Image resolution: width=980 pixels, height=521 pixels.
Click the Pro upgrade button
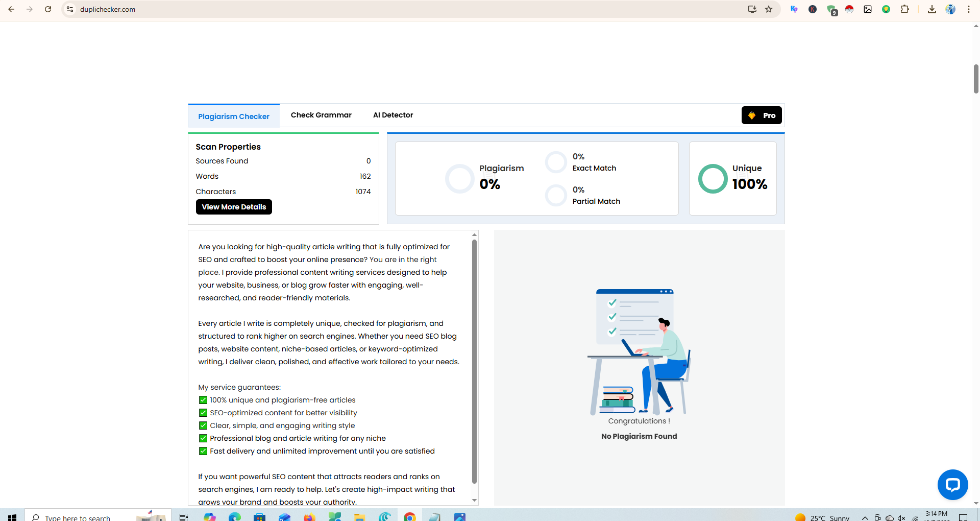pyautogui.click(x=762, y=115)
